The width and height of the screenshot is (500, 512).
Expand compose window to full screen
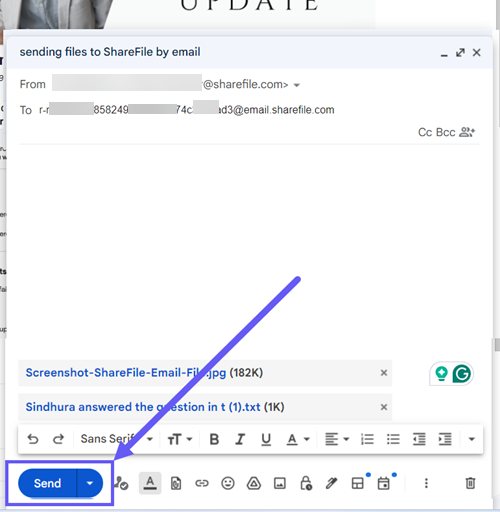coord(460,53)
